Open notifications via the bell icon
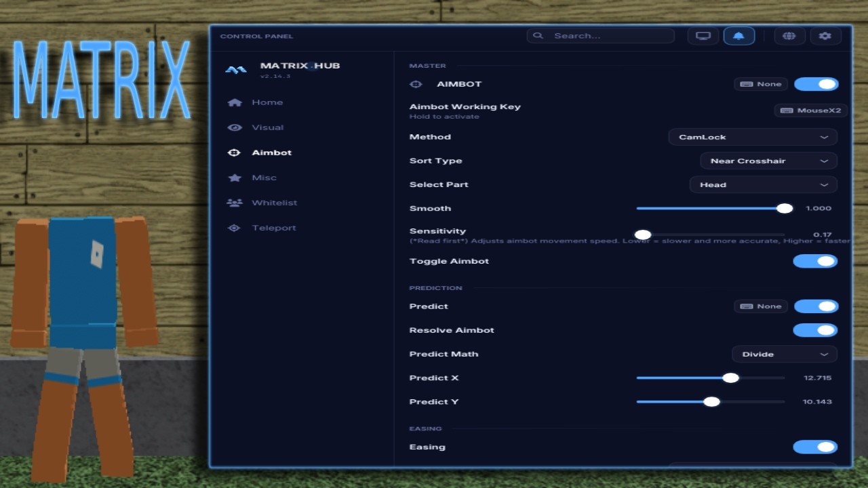The image size is (868, 488). 739,36
